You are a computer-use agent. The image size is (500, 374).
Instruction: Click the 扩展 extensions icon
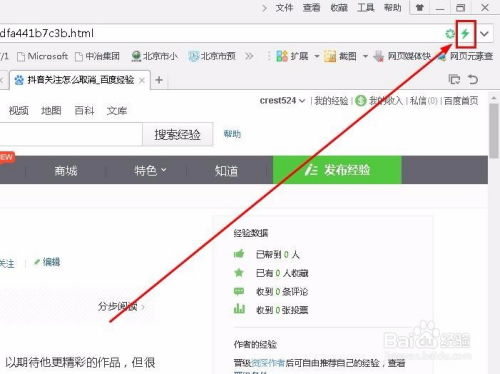click(282, 56)
